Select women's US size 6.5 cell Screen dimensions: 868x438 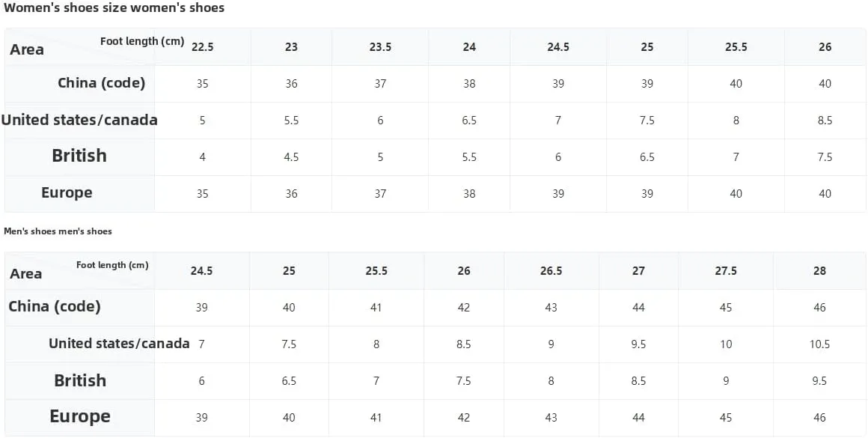click(x=469, y=120)
